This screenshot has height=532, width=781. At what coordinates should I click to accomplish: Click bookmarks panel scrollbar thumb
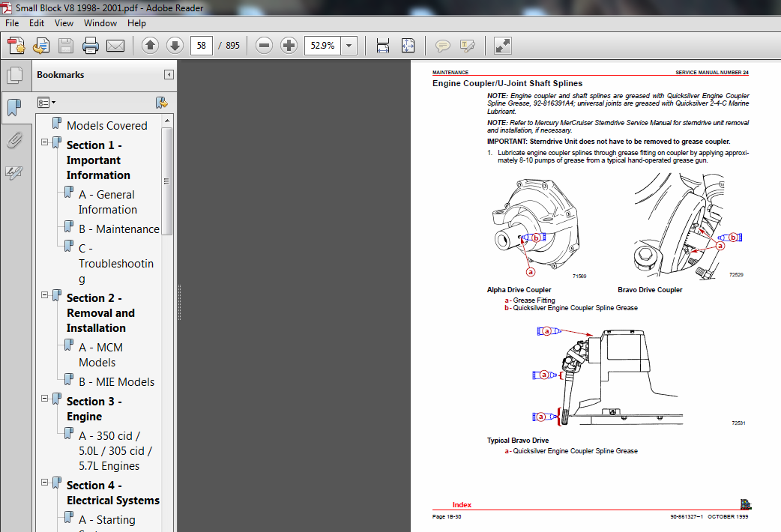(167, 181)
